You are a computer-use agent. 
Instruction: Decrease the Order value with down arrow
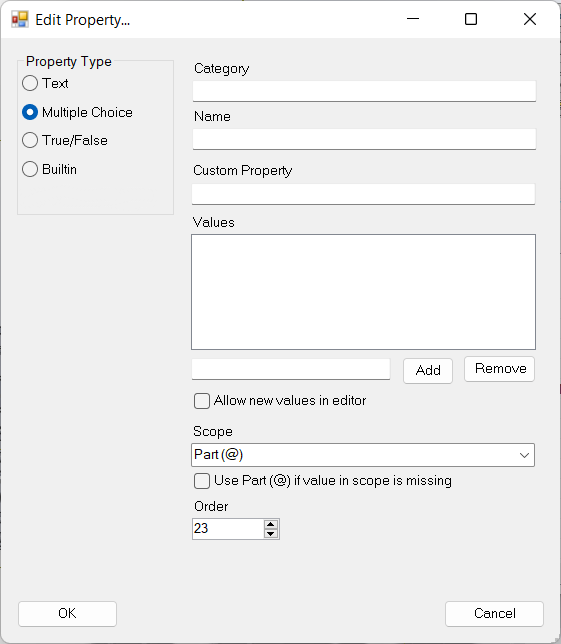pos(271,534)
